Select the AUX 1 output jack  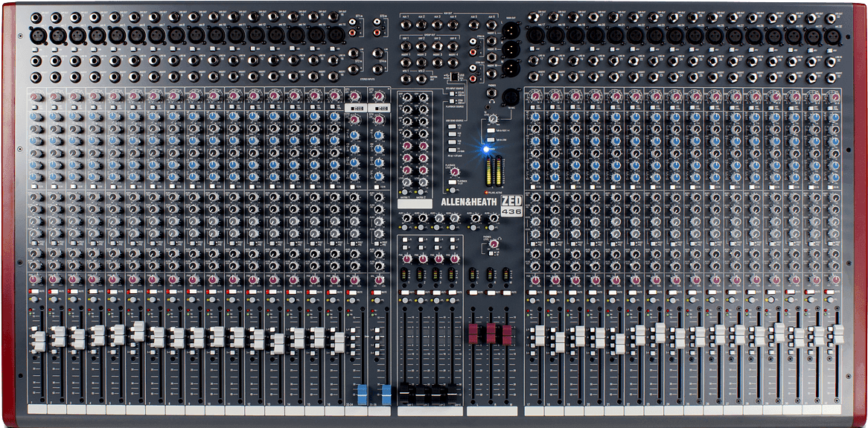point(406,25)
